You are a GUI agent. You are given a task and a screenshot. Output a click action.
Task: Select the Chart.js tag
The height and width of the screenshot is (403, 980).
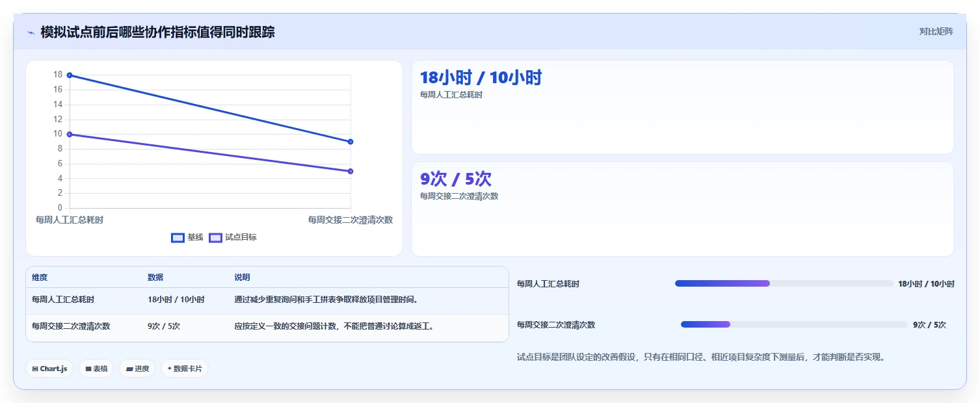[x=50, y=369]
